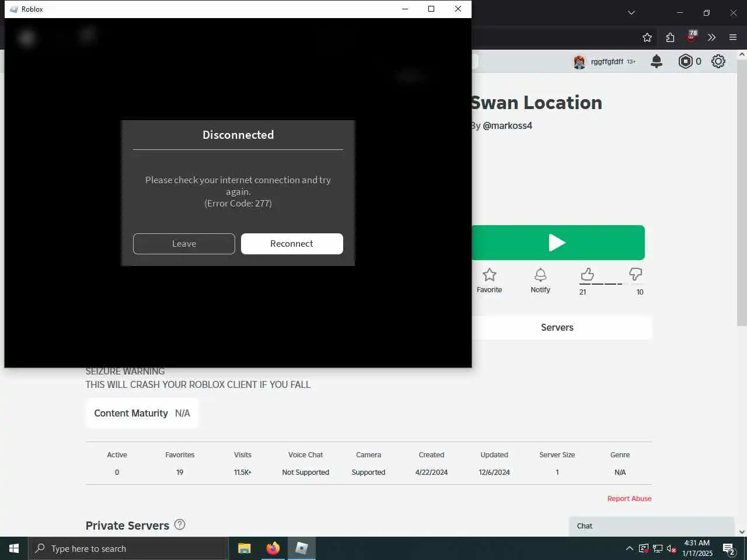Open the Robux balance icon
Screen dimensions: 747x560
685,61
